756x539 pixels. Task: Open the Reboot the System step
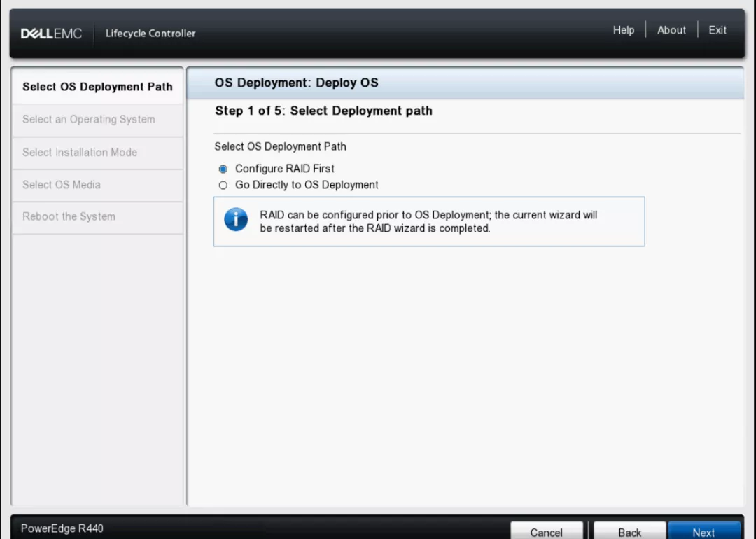97,217
